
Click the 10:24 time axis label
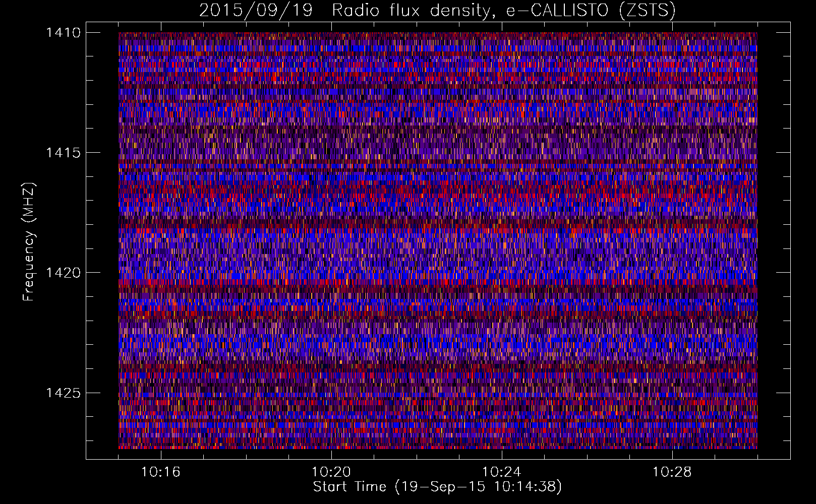502,472
